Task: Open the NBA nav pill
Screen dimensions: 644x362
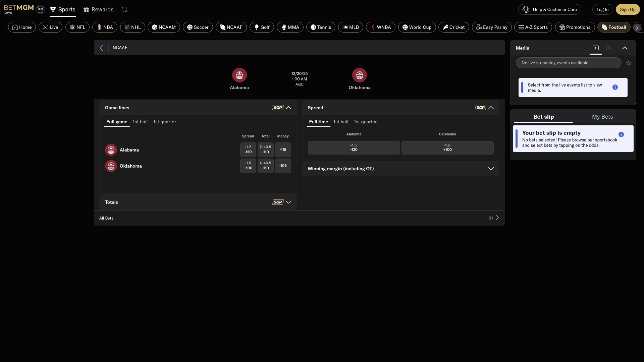Action: point(105,27)
